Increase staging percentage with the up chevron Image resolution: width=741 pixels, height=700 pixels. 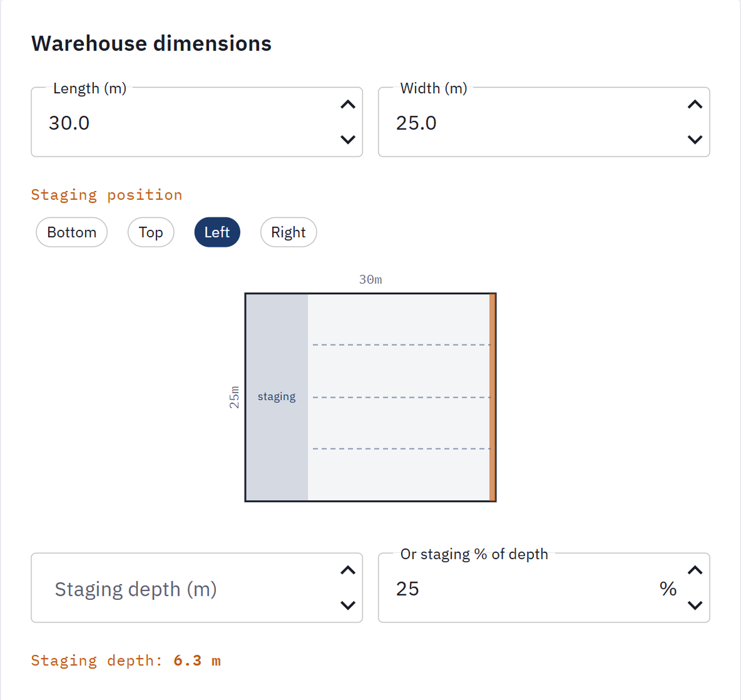click(695, 571)
